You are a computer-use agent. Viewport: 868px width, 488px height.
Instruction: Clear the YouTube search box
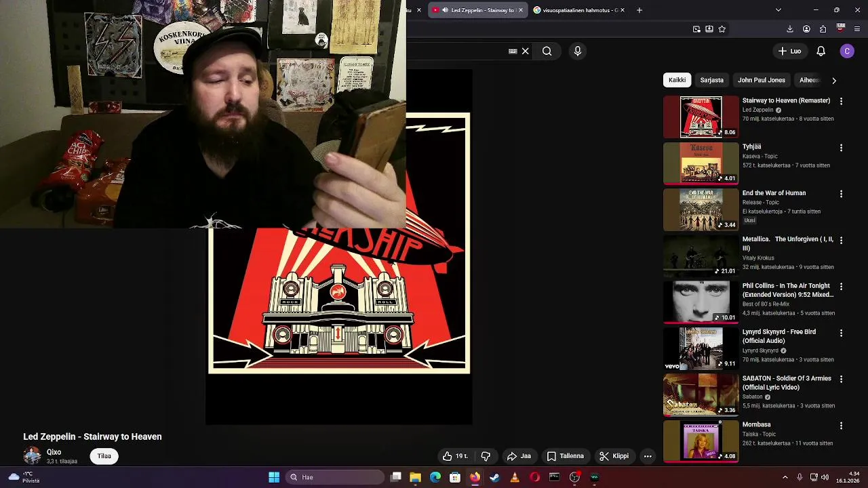[525, 51]
